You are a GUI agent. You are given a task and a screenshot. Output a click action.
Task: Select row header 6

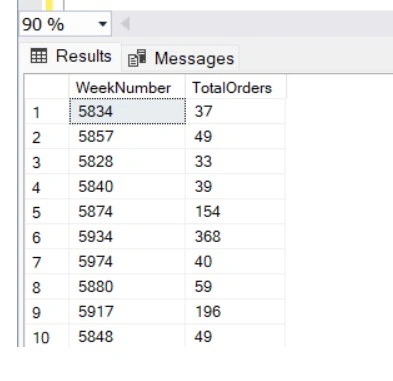[x=47, y=236]
